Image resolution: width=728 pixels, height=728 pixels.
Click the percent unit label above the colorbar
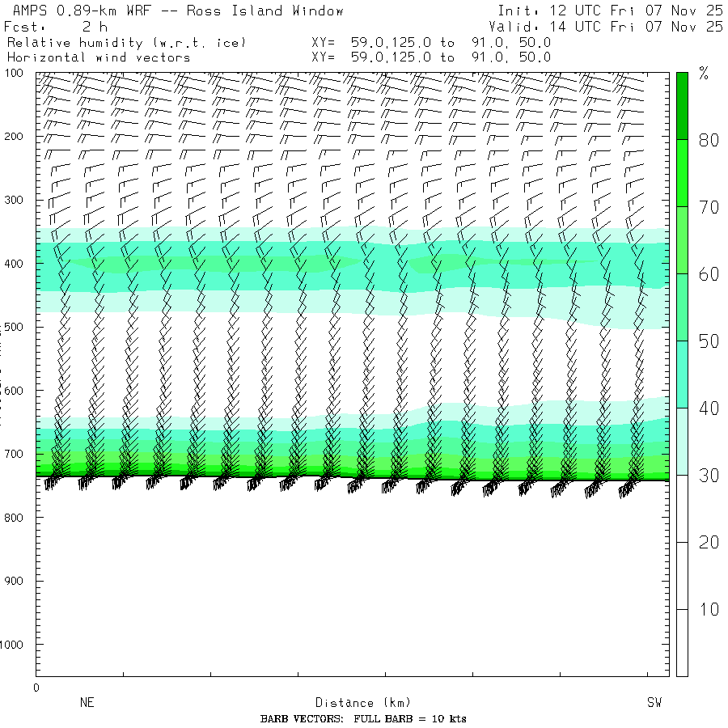click(x=704, y=75)
